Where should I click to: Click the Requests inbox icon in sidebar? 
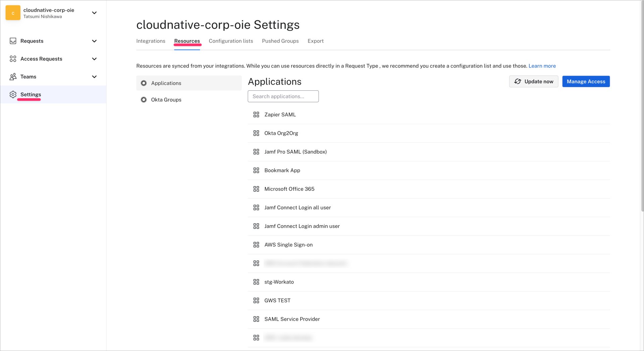[x=13, y=41]
